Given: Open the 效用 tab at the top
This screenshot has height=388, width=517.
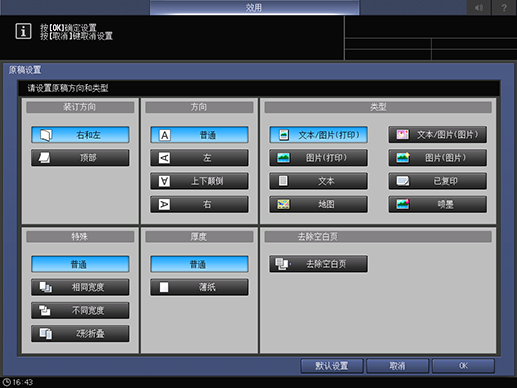Looking at the screenshot, I should tap(254, 7).
